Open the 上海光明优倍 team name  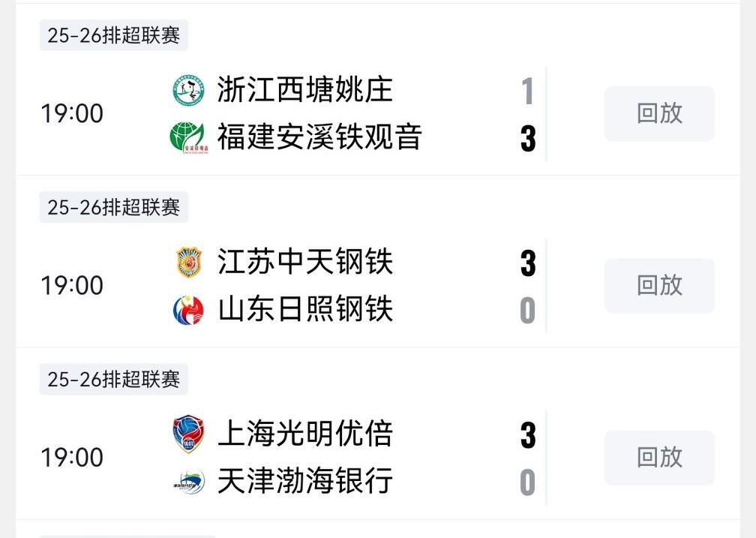point(305,434)
